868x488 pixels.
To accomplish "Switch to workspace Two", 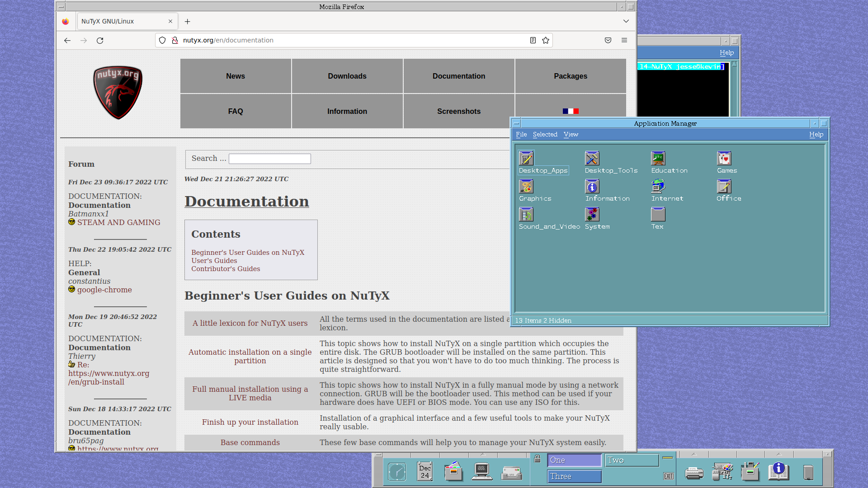I will [632, 460].
